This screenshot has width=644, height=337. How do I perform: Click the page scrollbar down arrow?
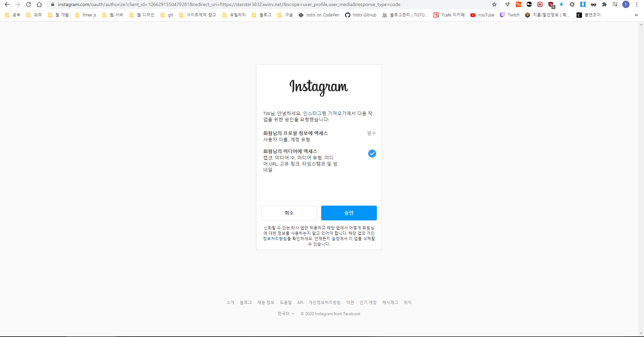(x=641, y=333)
